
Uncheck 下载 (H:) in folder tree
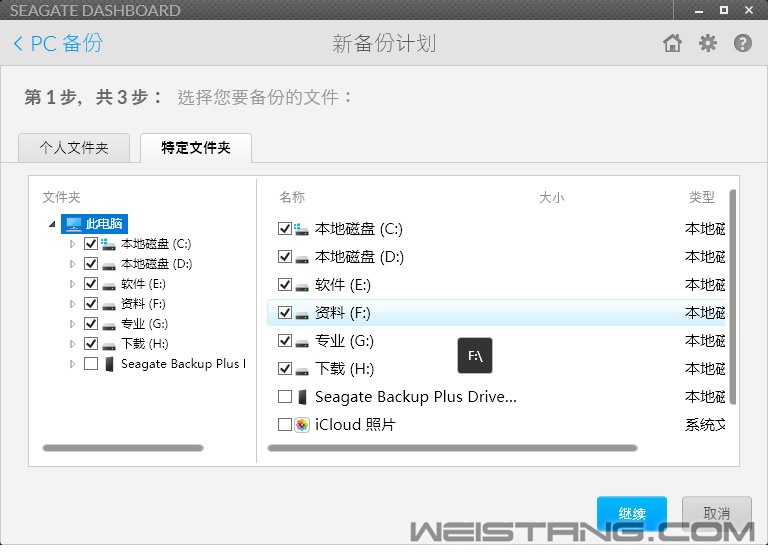coord(91,343)
